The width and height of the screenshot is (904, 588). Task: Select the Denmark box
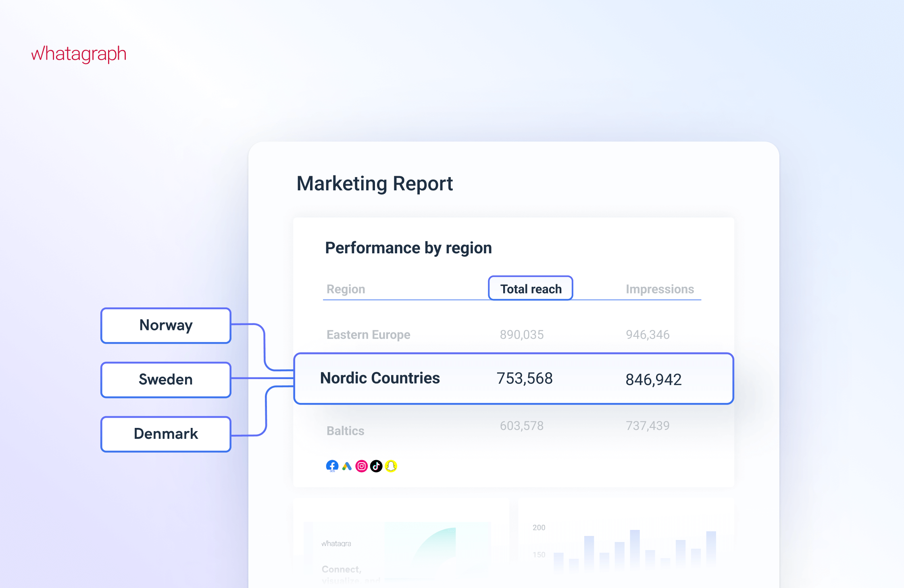point(166,434)
